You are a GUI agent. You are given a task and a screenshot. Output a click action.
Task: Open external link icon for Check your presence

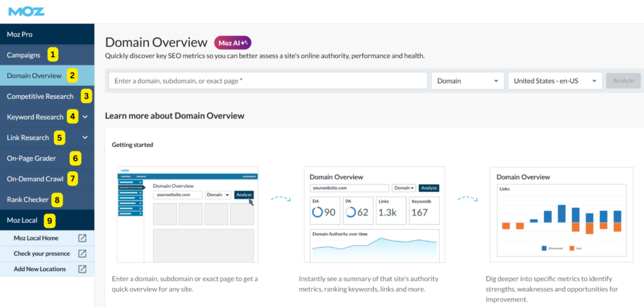pyautogui.click(x=82, y=254)
